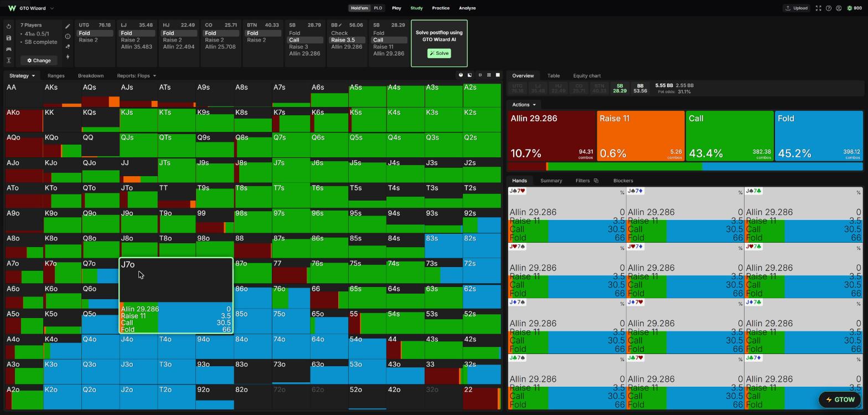Open the Breakdown tab
868x415 pixels.
(91, 76)
